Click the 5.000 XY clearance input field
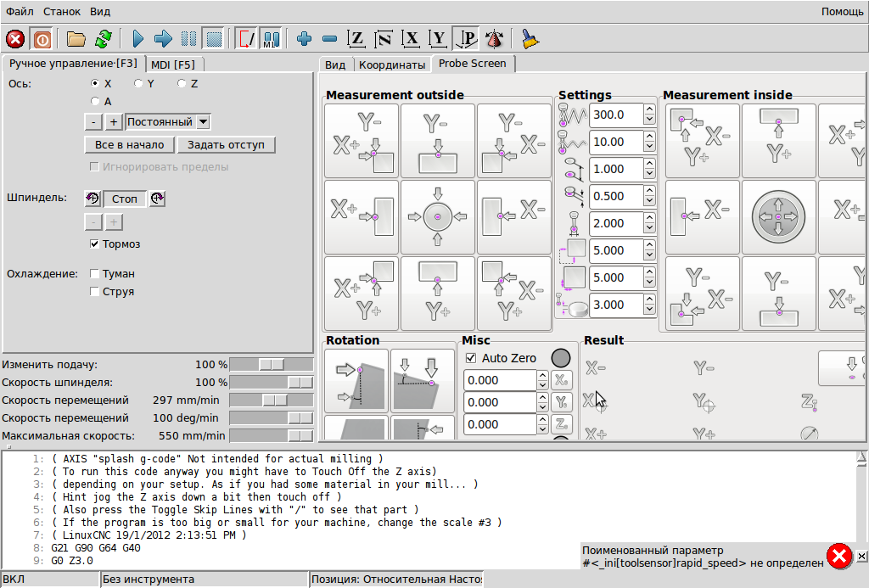 [x=616, y=250]
